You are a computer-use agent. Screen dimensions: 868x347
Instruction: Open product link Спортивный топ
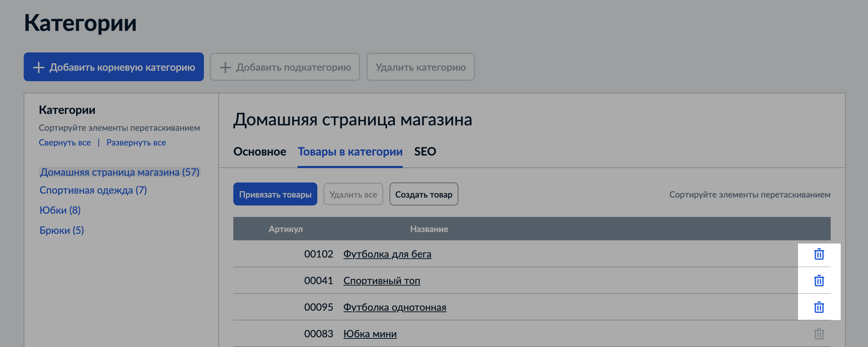click(382, 281)
